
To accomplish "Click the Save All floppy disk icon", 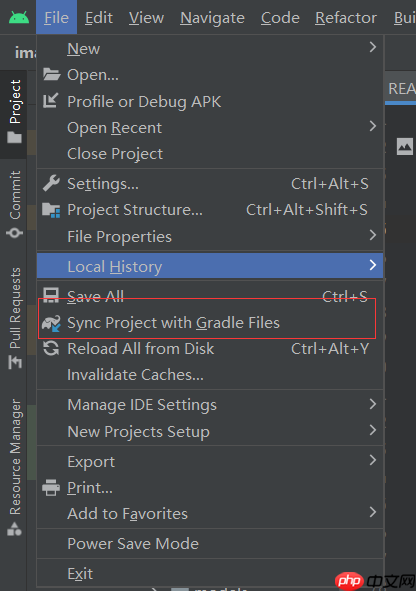I will pyautogui.click(x=51, y=296).
